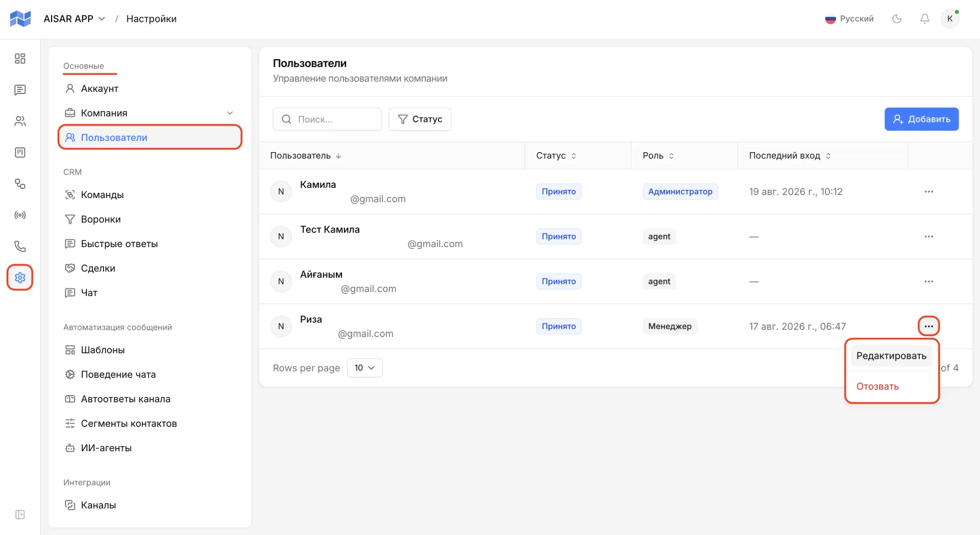
Task: Open Каналы integrations settings
Action: [x=150, y=505]
